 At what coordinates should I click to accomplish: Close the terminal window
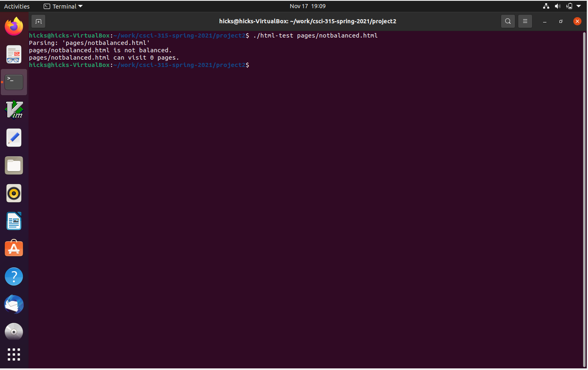click(x=577, y=21)
